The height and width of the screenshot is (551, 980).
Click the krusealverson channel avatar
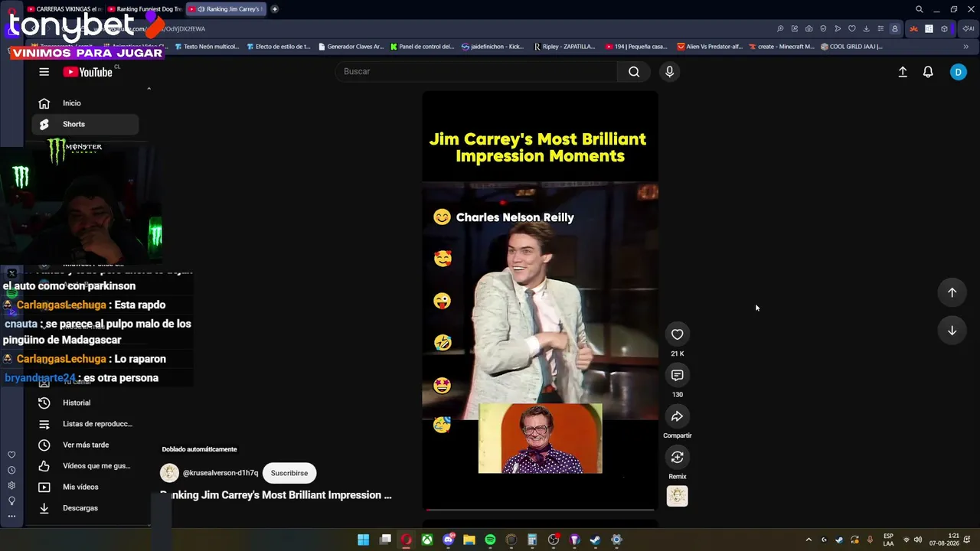tap(169, 473)
